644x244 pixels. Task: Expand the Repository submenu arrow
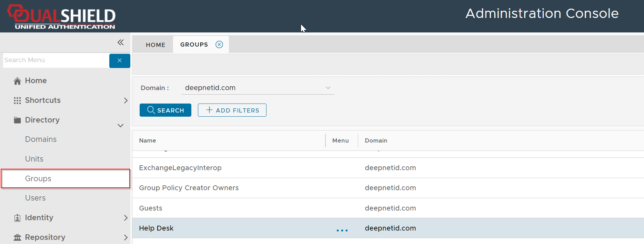(x=125, y=237)
